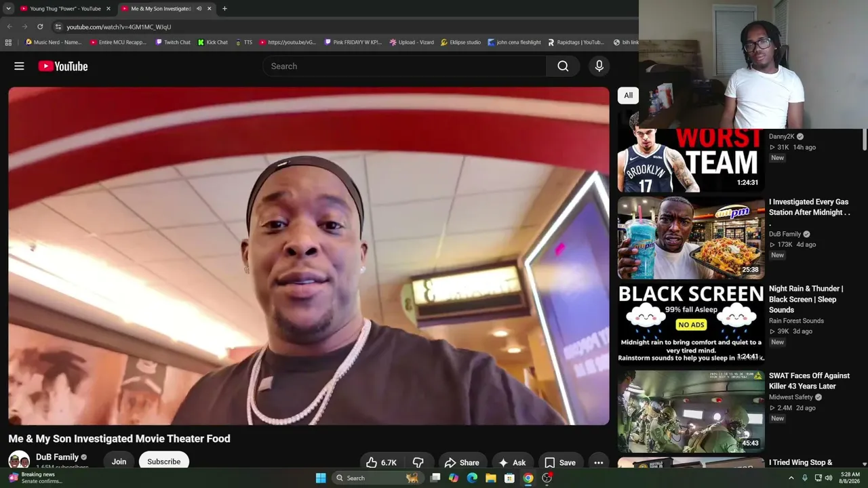Close the Me & My Son Investigated tab
868x488 pixels.
(209, 9)
